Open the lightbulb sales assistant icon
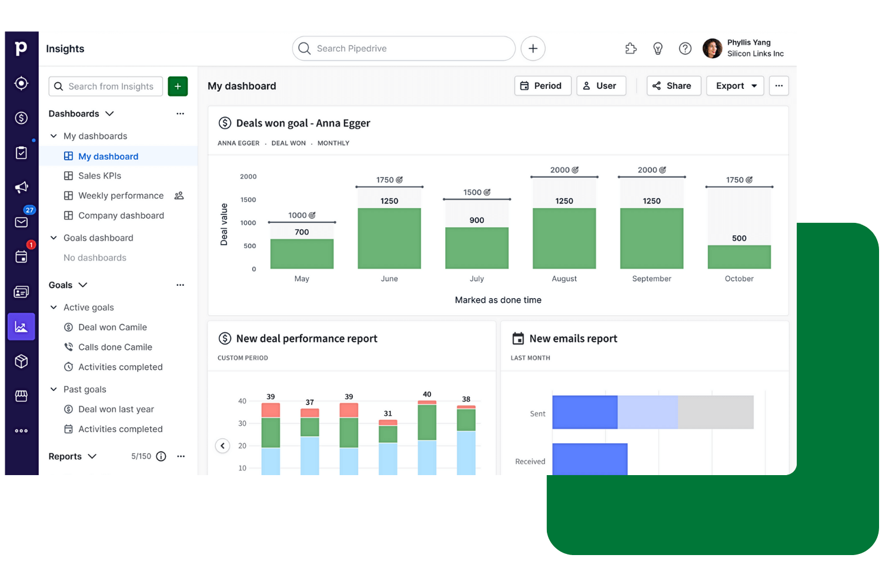Viewport: 882px width, 588px height. (x=658, y=49)
